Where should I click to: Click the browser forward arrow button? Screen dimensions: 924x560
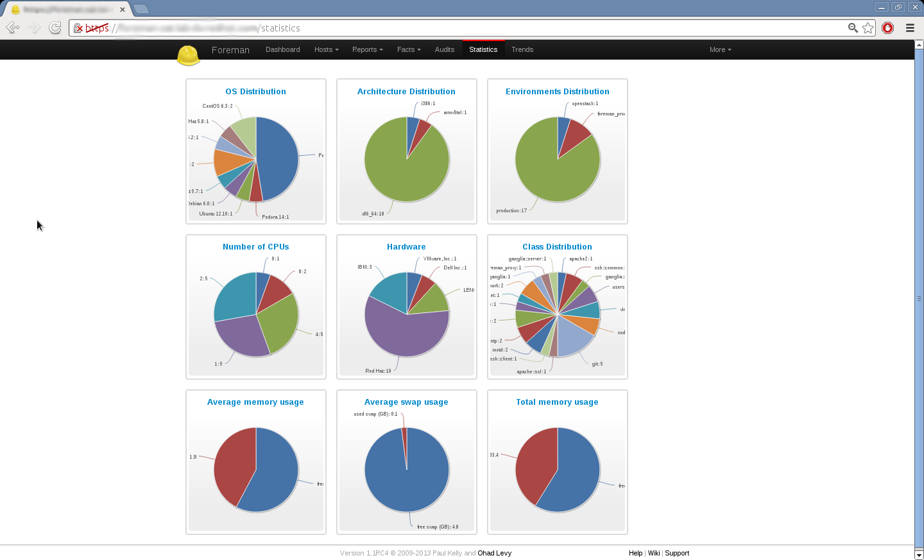[x=35, y=28]
